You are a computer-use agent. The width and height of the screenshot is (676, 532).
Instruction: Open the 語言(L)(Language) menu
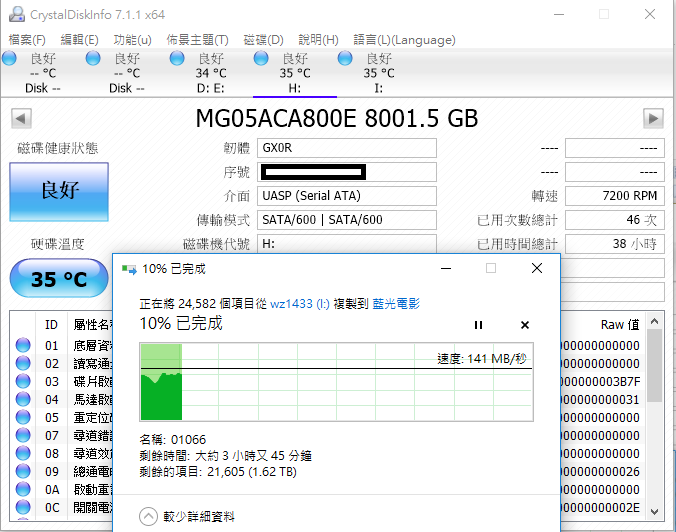pyautogui.click(x=404, y=40)
